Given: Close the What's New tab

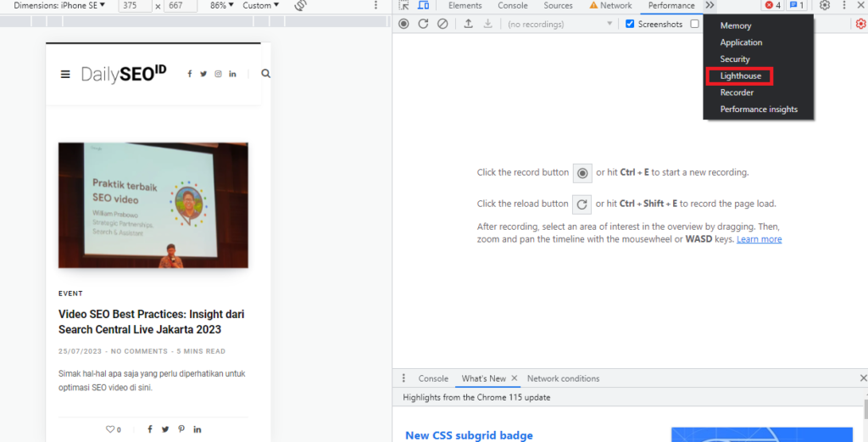Looking at the screenshot, I should click(515, 378).
